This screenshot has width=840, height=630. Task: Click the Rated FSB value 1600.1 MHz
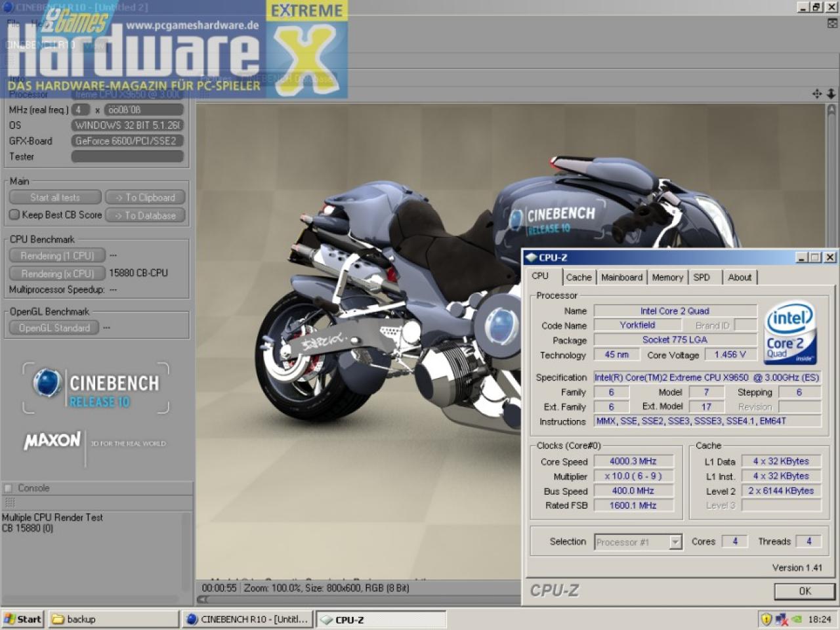click(x=633, y=505)
